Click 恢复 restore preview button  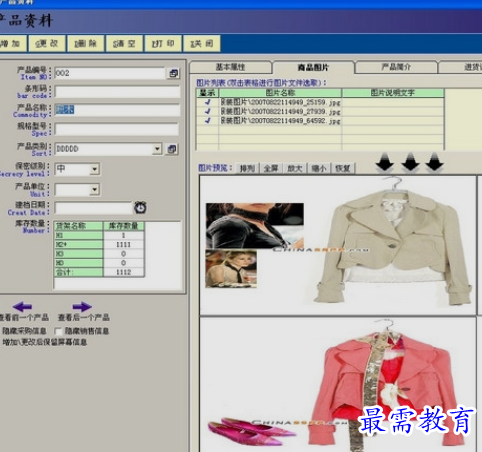coord(343,168)
